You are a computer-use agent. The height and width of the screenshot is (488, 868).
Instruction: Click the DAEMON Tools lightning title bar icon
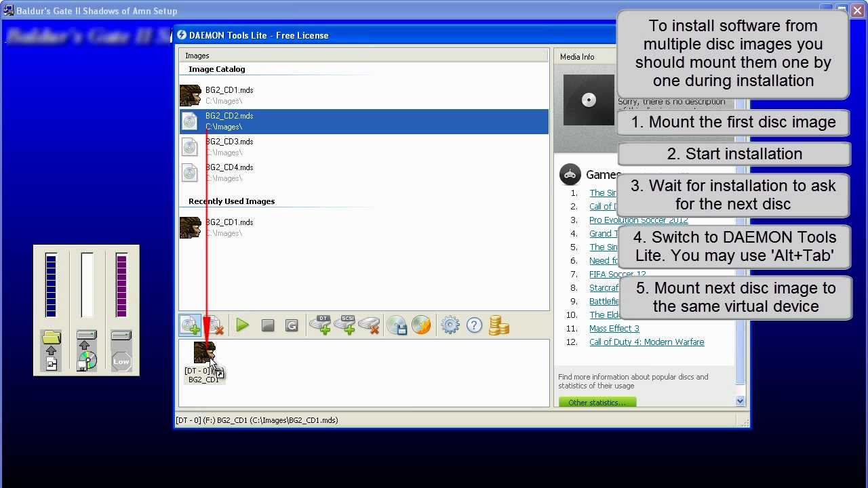[x=182, y=35]
